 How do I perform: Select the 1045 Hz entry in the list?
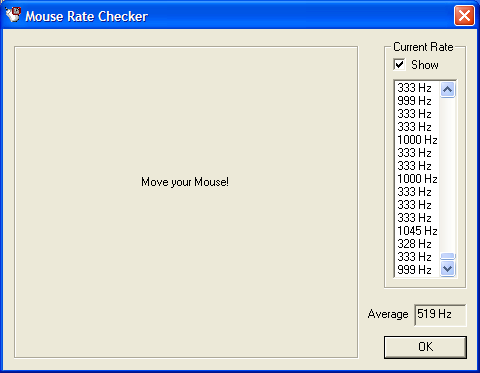(x=417, y=231)
